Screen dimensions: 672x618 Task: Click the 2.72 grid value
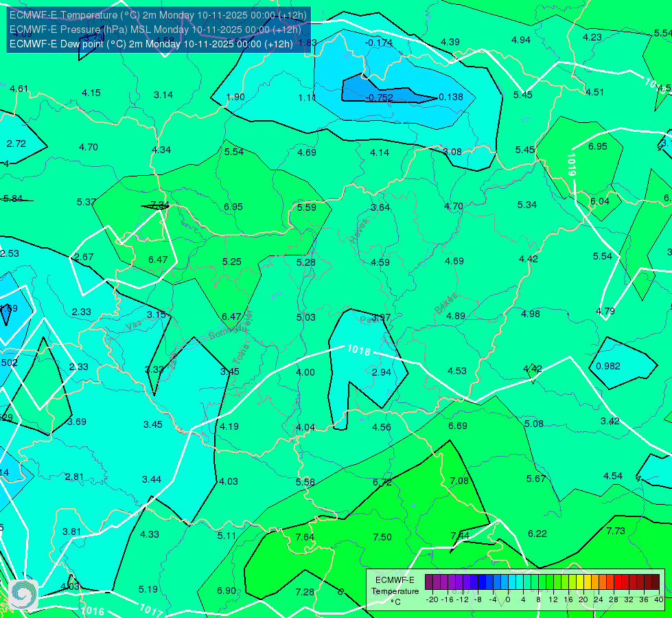click(x=16, y=144)
